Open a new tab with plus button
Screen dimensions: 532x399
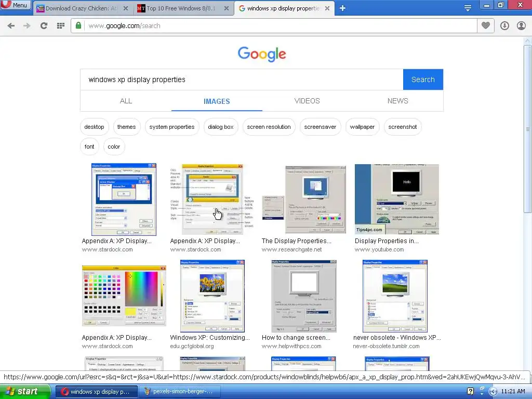point(342,8)
